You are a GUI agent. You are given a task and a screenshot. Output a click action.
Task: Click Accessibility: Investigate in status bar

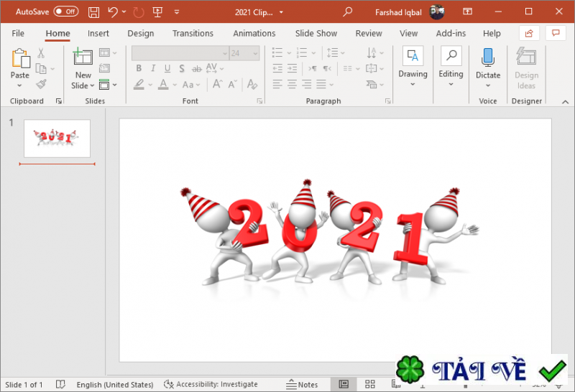click(211, 384)
